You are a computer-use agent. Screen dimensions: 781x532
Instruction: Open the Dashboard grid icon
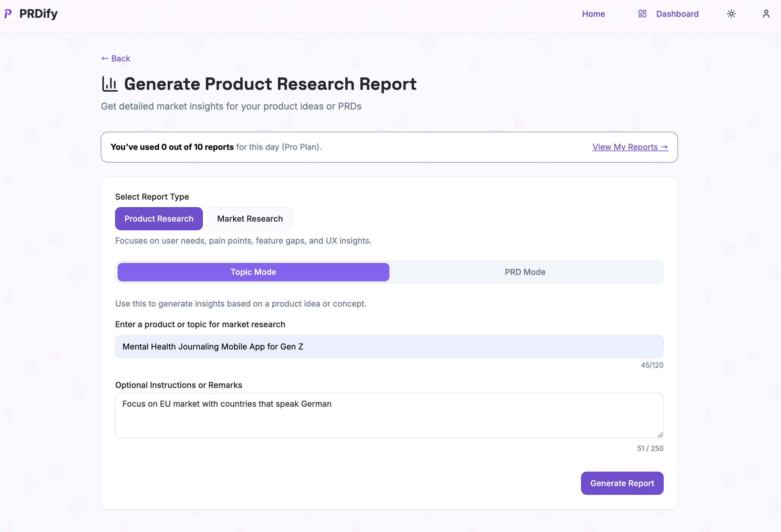[642, 14]
